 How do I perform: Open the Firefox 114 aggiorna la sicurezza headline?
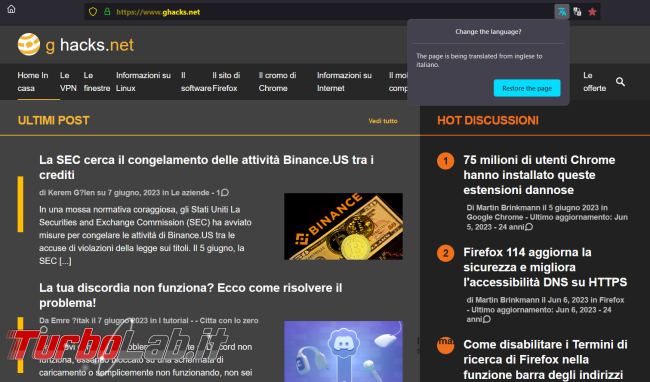545,267
